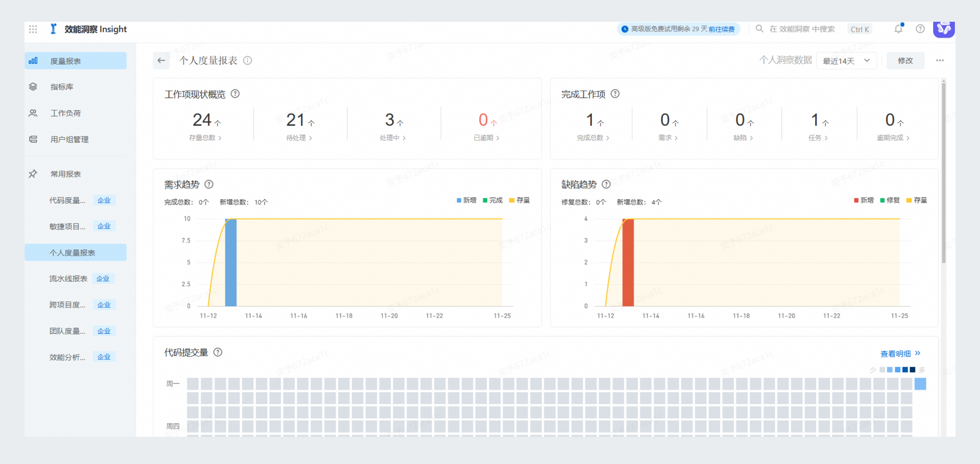Click the 企业 tag next to 流水线报表

pyautogui.click(x=103, y=278)
